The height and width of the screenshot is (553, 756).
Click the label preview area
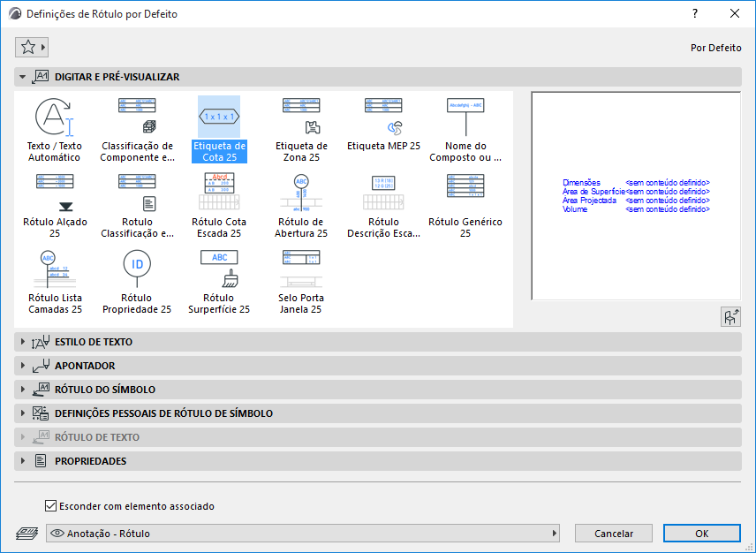(x=636, y=196)
